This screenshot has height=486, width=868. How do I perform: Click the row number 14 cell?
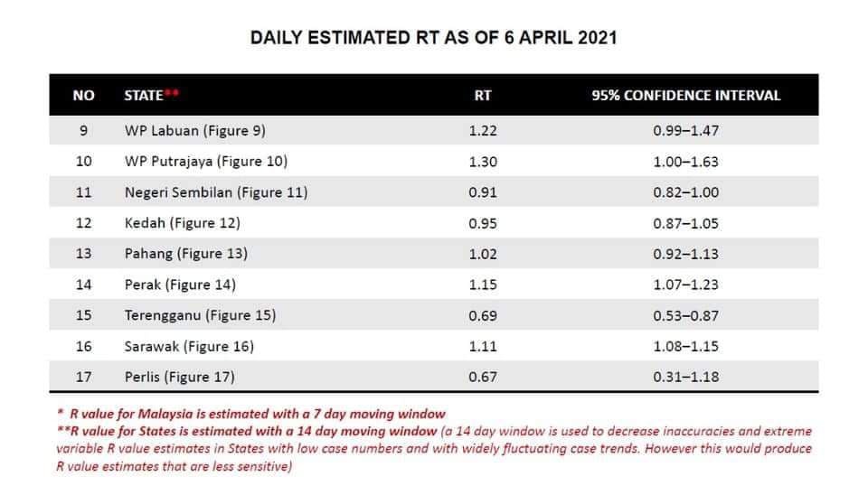pos(83,284)
